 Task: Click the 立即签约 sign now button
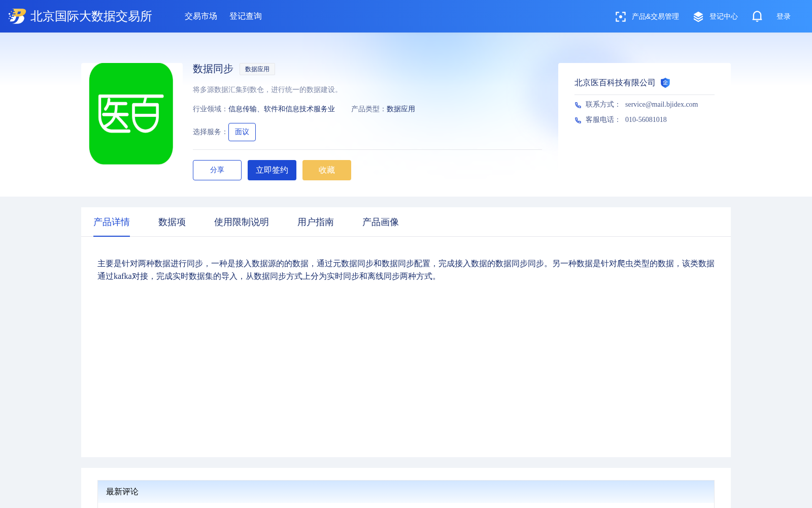pyautogui.click(x=272, y=170)
